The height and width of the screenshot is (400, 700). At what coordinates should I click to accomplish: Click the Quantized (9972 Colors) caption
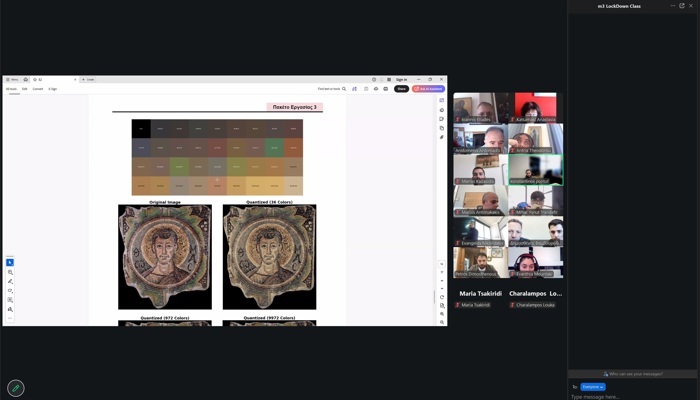269,318
